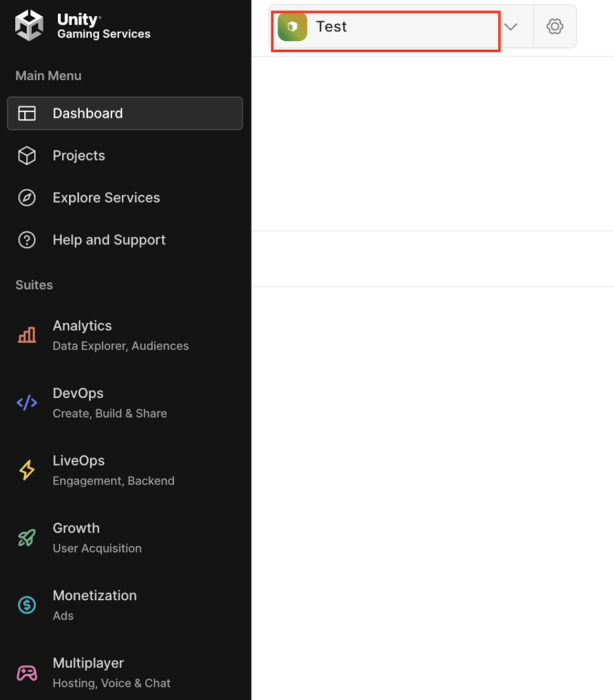Click 'Data Explorer, Audiences' subtitle text

click(121, 346)
